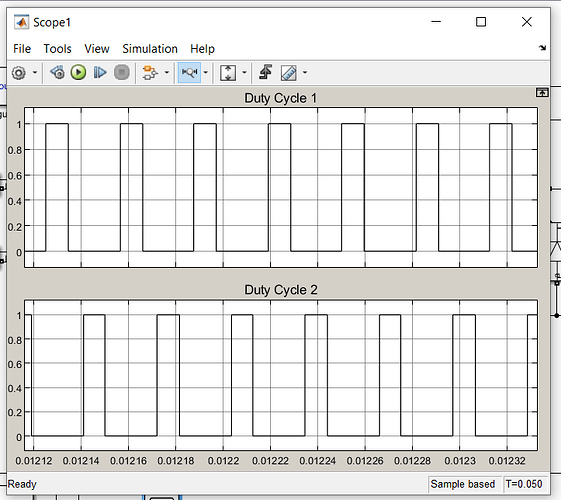561x500 pixels.
Task: Click the Stop simulation button
Action: (x=122, y=73)
